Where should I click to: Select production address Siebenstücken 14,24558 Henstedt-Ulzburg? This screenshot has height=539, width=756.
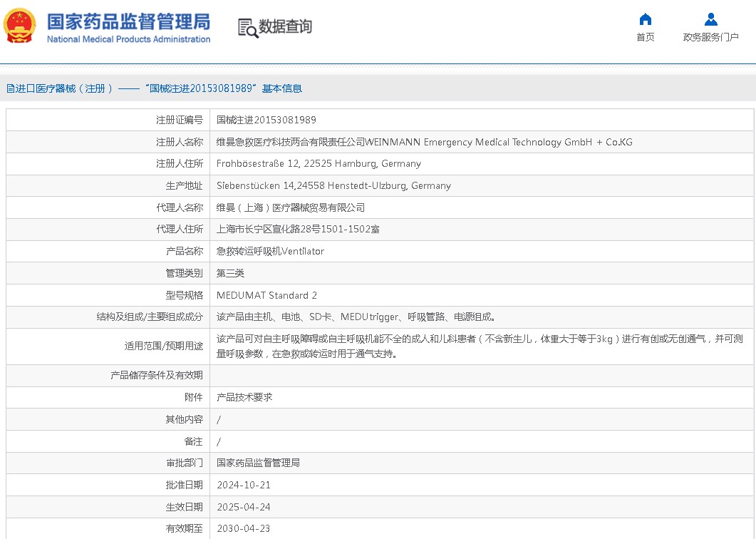[333, 186]
